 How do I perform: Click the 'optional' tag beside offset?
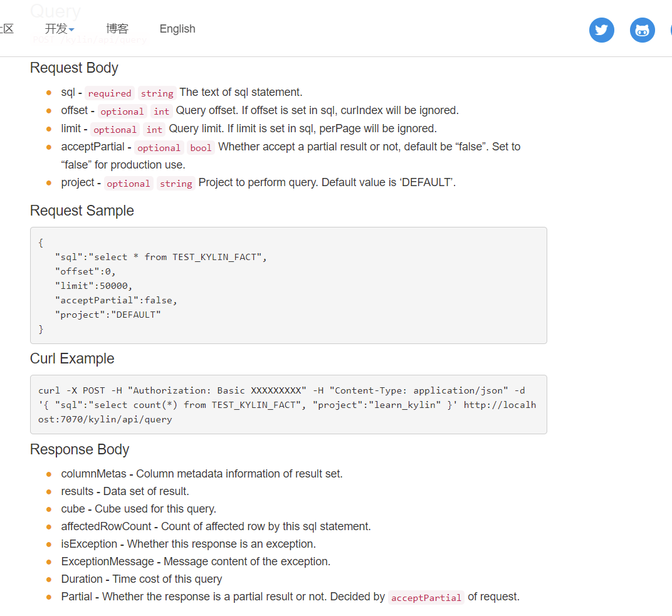click(122, 112)
